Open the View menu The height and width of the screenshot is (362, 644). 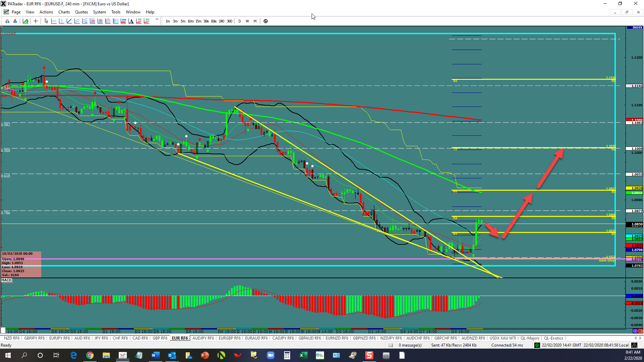click(30, 12)
